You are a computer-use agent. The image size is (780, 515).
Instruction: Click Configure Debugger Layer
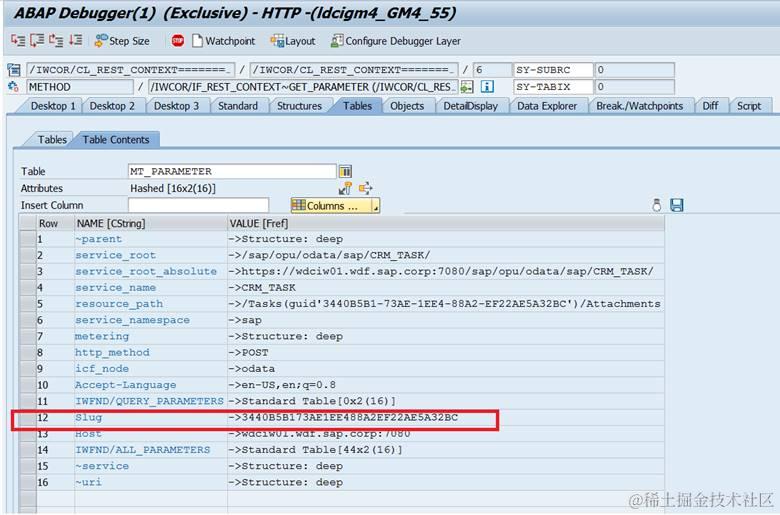click(x=396, y=41)
